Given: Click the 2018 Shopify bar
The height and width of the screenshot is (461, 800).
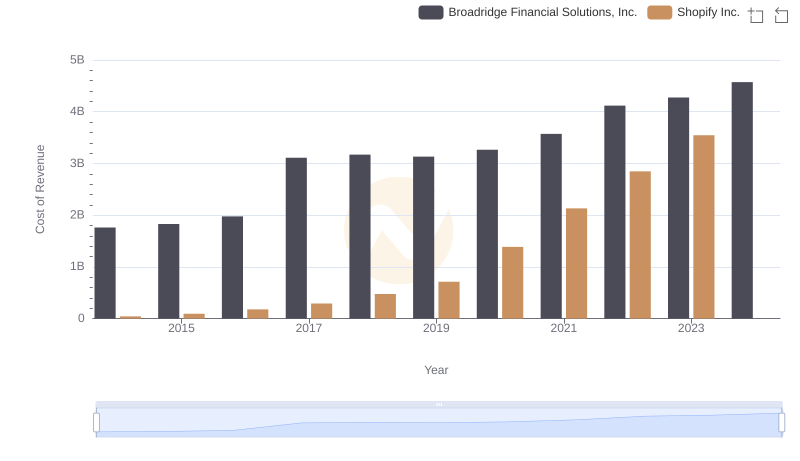Looking at the screenshot, I should tap(385, 306).
